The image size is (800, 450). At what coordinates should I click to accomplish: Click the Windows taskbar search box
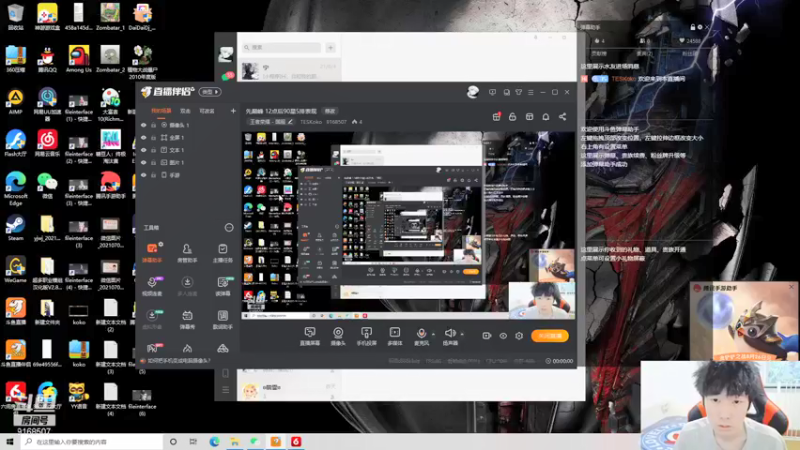92,441
